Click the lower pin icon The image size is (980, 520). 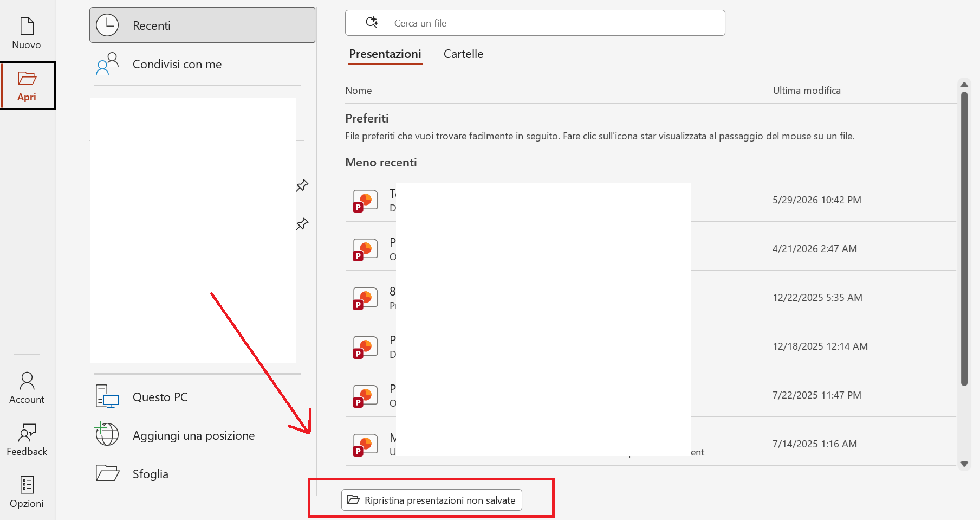point(302,224)
